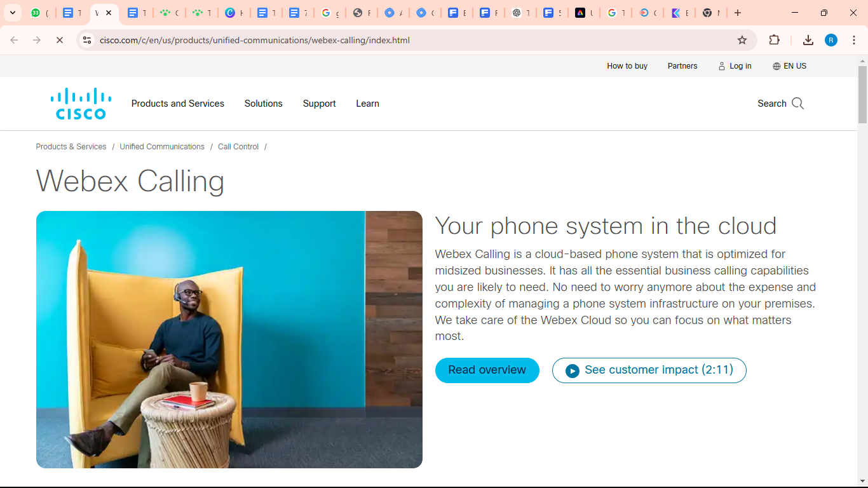Play the See customer impact video
This screenshot has width=868, height=488.
[649, 370]
